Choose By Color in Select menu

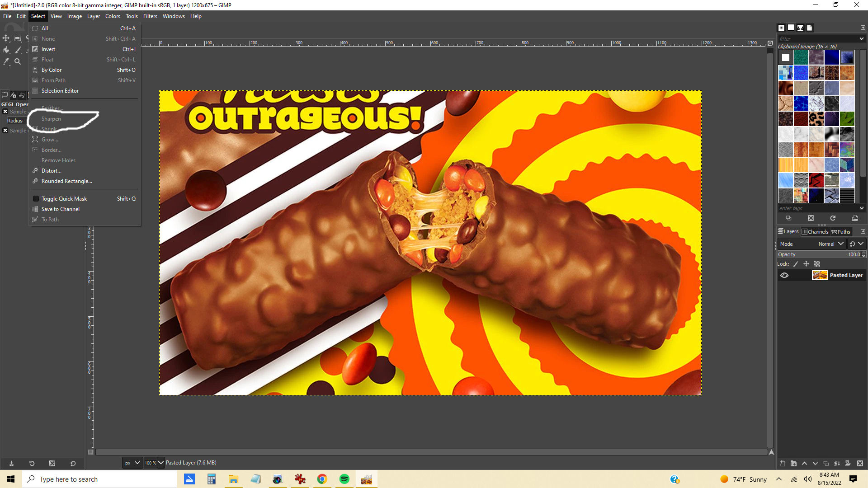(85, 70)
